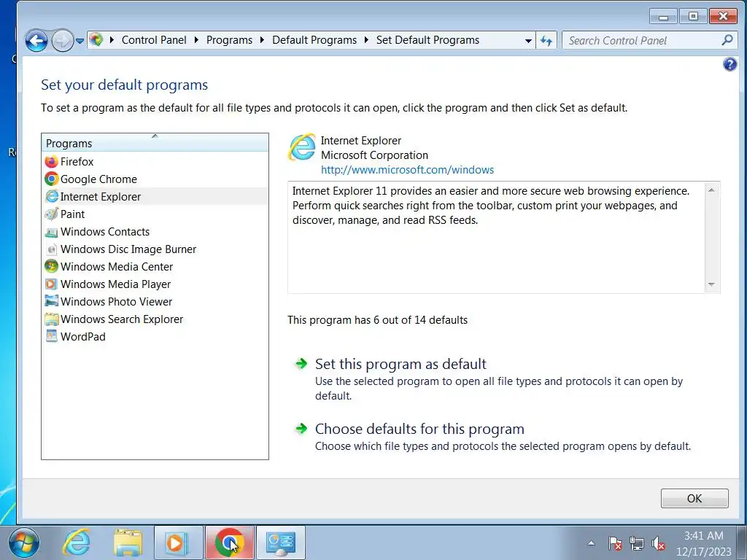This screenshot has width=747, height=560.
Task: Sort the list by the Programs column header
Action: 155,143
